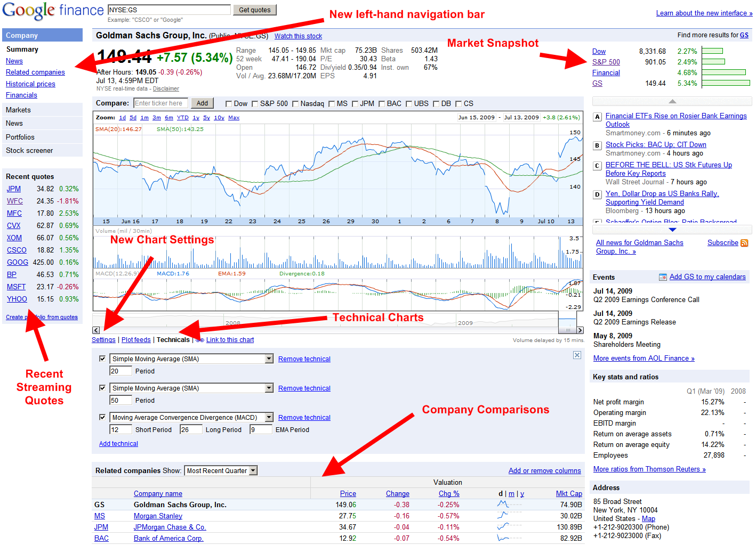Set chart zoom to YTD
This screenshot has height=545, width=756.
pyautogui.click(x=183, y=118)
